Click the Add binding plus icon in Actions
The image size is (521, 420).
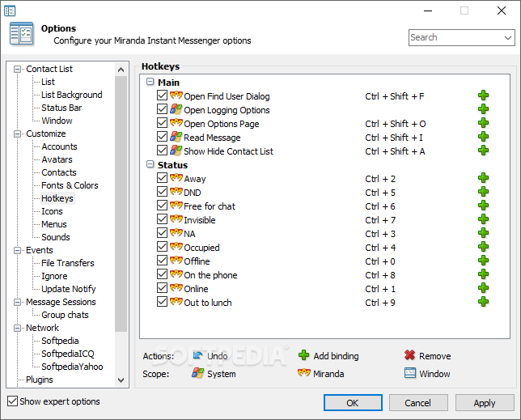point(303,355)
